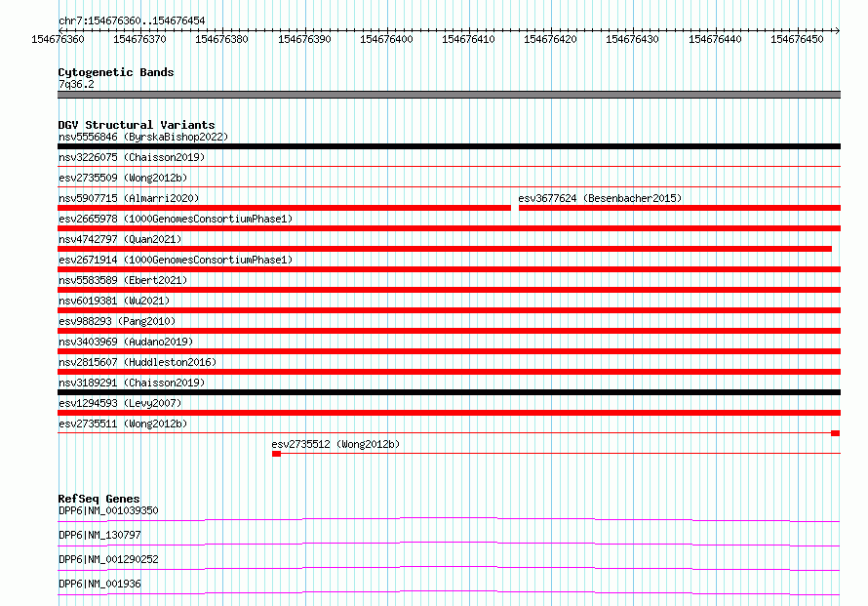Select variant esv988293 (Pang2010)
Viewport: 868px width, 606px height.
coord(117,321)
